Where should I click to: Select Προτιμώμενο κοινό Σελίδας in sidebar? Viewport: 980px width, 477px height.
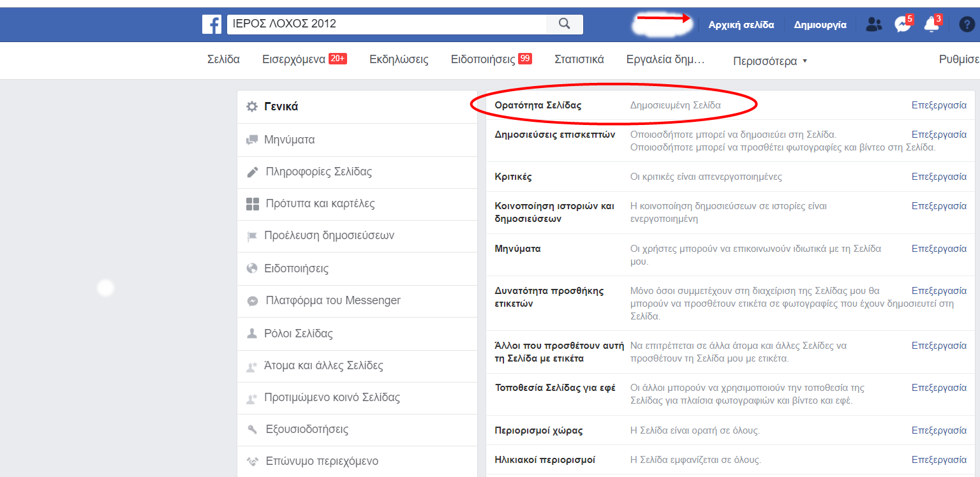point(357,398)
